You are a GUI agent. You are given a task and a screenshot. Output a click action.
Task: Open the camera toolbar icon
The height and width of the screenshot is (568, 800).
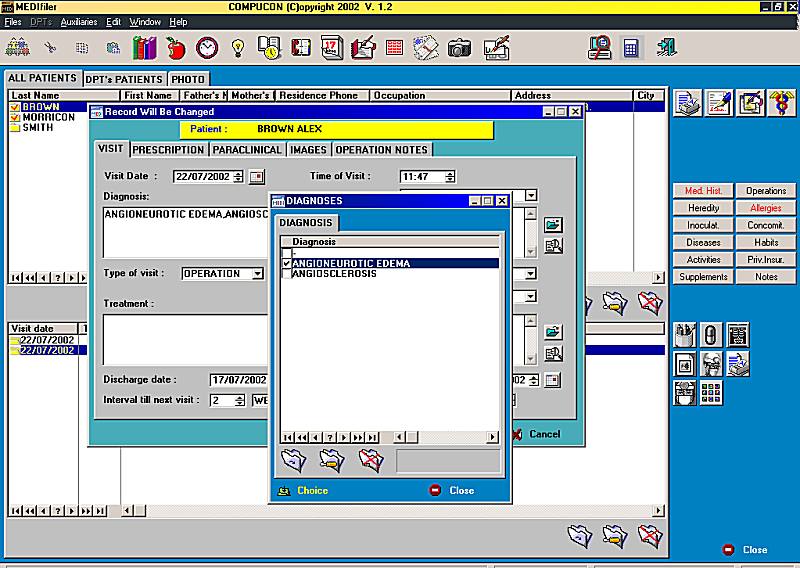point(459,48)
